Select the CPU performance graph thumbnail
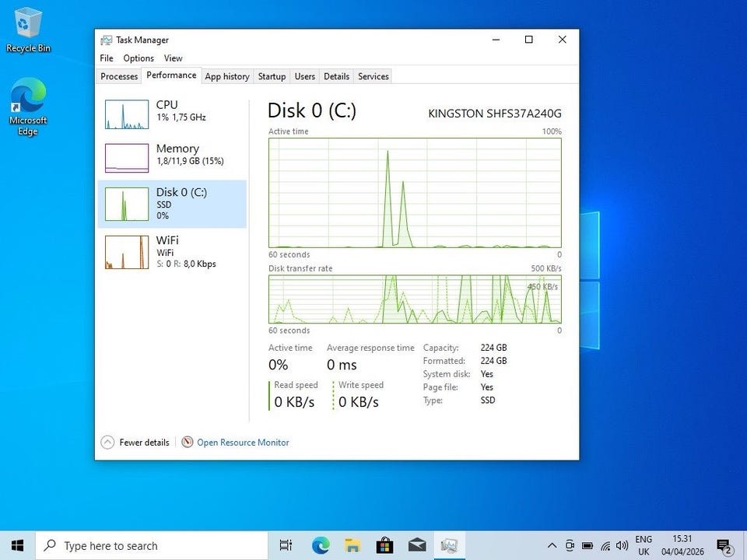 (127, 114)
